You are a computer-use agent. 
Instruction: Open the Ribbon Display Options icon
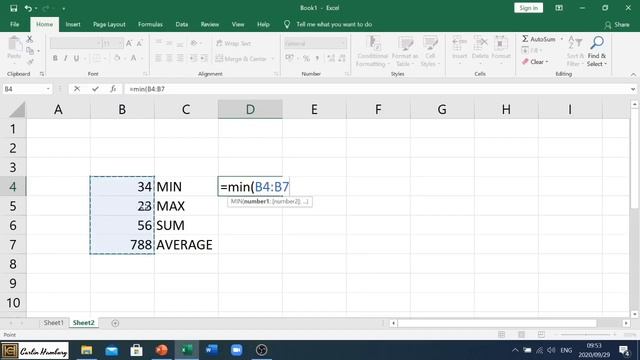coord(559,8)
